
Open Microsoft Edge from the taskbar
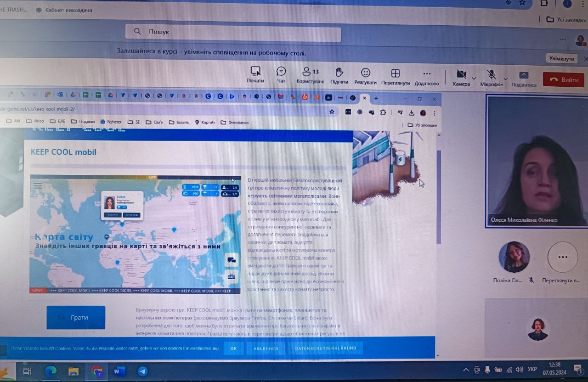[x=51, y=371]
